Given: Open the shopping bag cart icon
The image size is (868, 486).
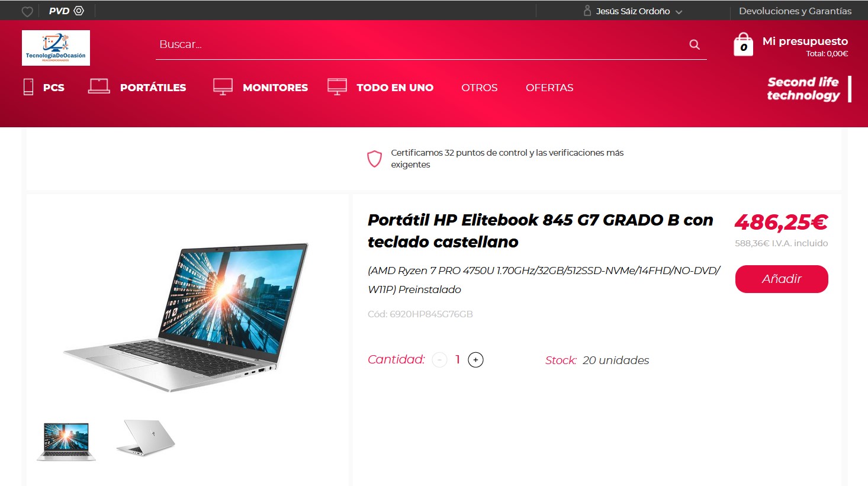Looking at the screenshot, I should [x=743, y=44].
